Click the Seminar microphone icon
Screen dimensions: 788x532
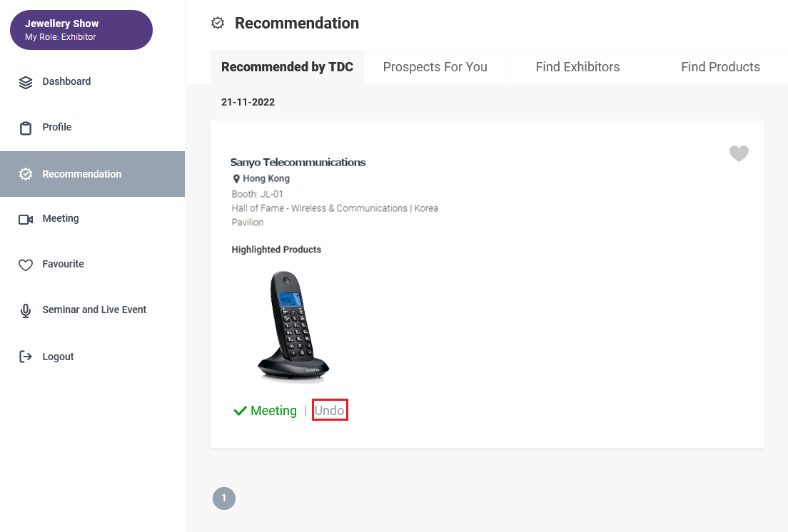pos(26,311)
